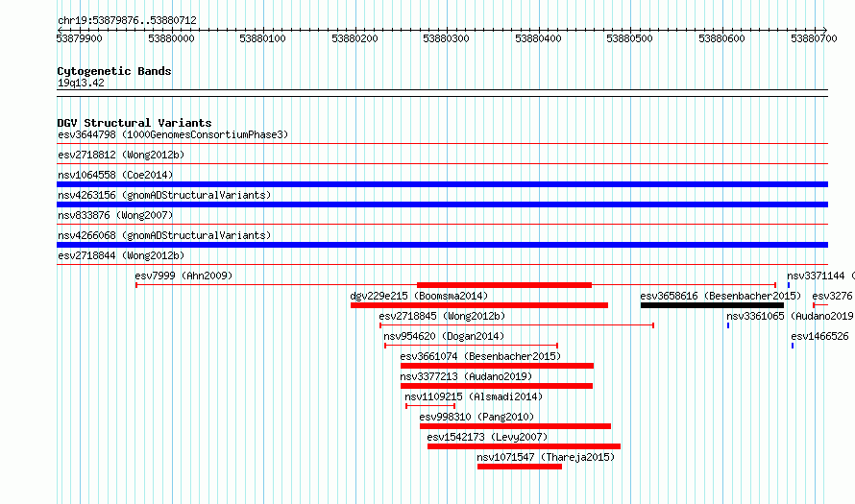Open the esv3658616 (Besenbacher2015) label

[x=721, y=296]
